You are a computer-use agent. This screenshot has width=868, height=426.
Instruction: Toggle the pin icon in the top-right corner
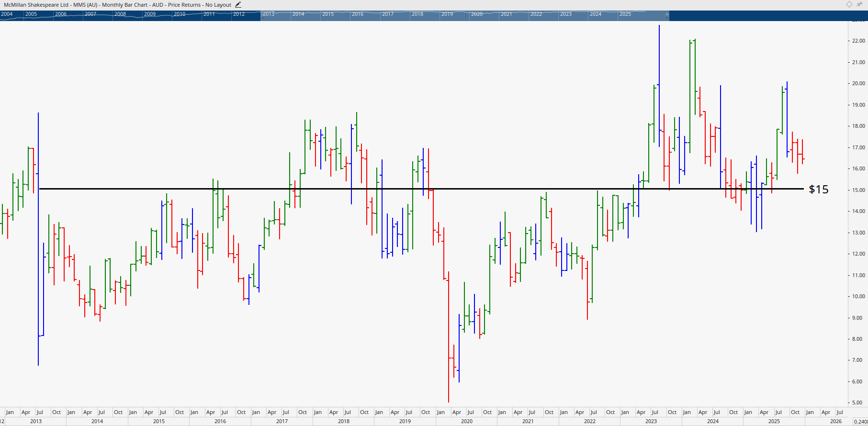pyautogui.click(x=859, y=4)
